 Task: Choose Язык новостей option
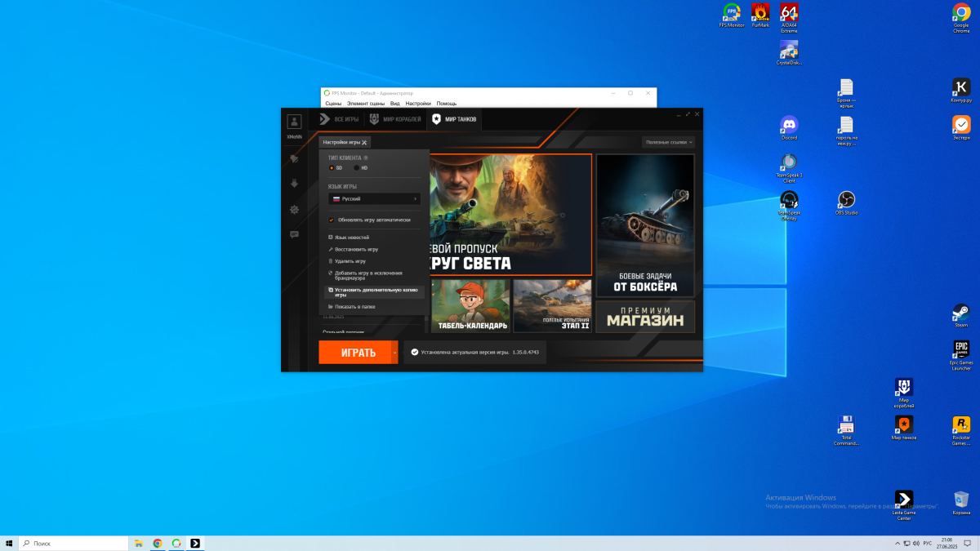[349, 238]
